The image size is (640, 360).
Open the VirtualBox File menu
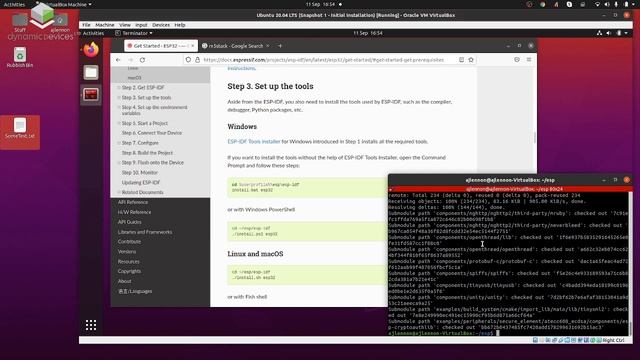[x=86, y=25]
